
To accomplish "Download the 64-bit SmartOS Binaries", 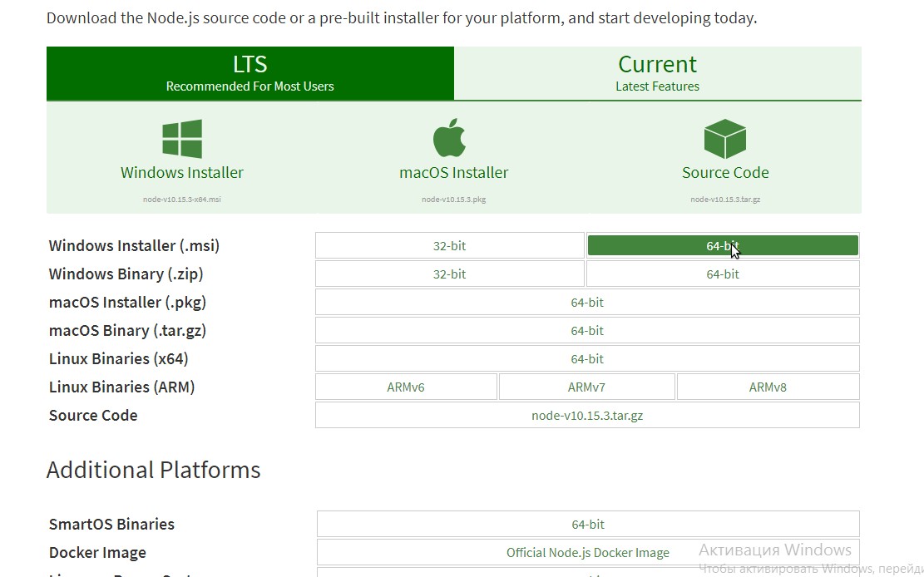I will pos(588,524).
